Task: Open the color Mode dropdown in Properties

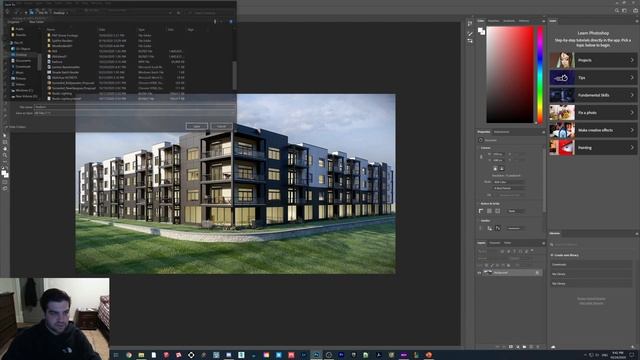Action: [x=509, y=182]
